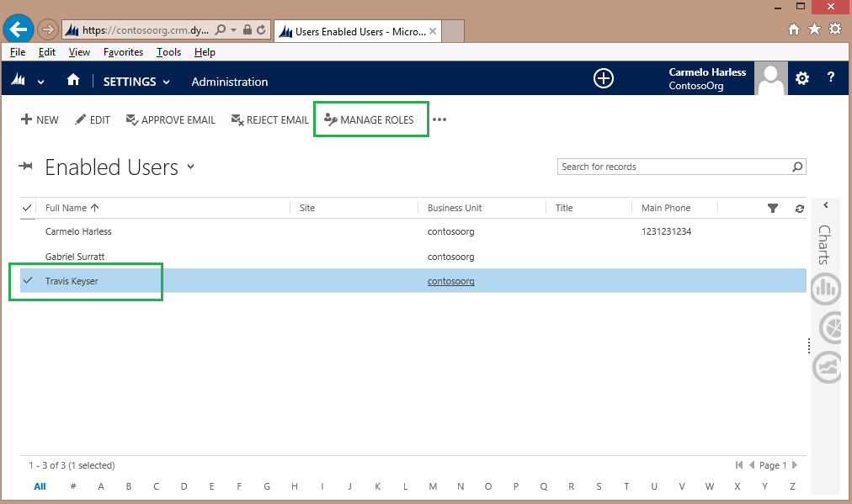Open the settings gear in the navigation bar

pyautogui.click(x=802, y=78)
